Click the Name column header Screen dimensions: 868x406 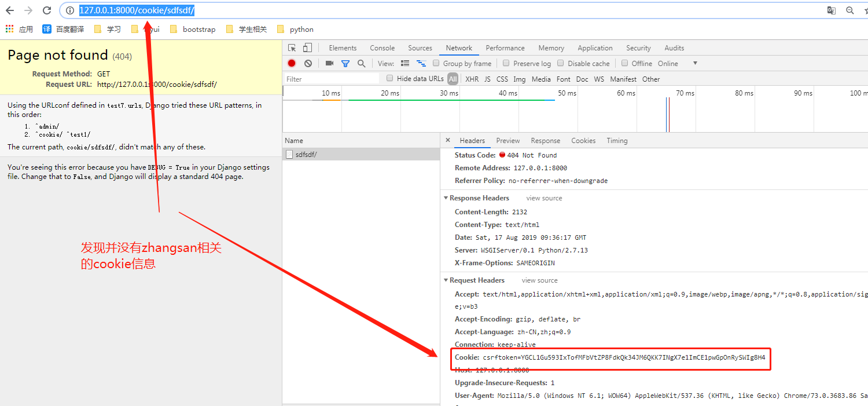tap(361, 141)
